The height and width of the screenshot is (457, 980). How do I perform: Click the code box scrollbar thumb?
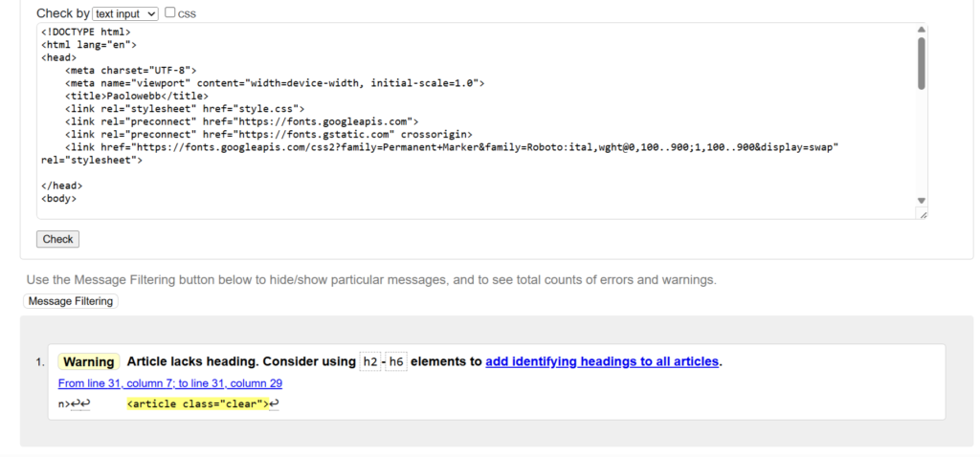point(922,63)
